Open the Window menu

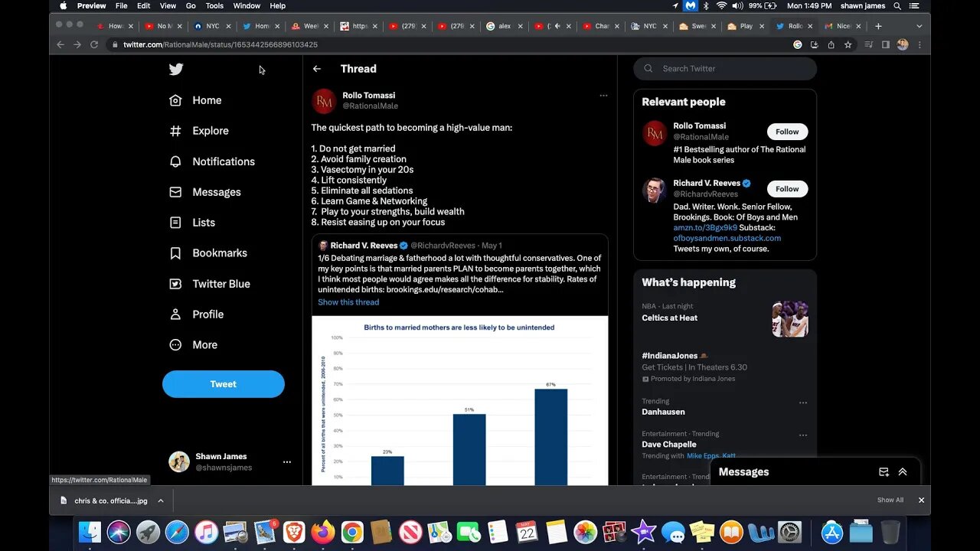(247, 5)
